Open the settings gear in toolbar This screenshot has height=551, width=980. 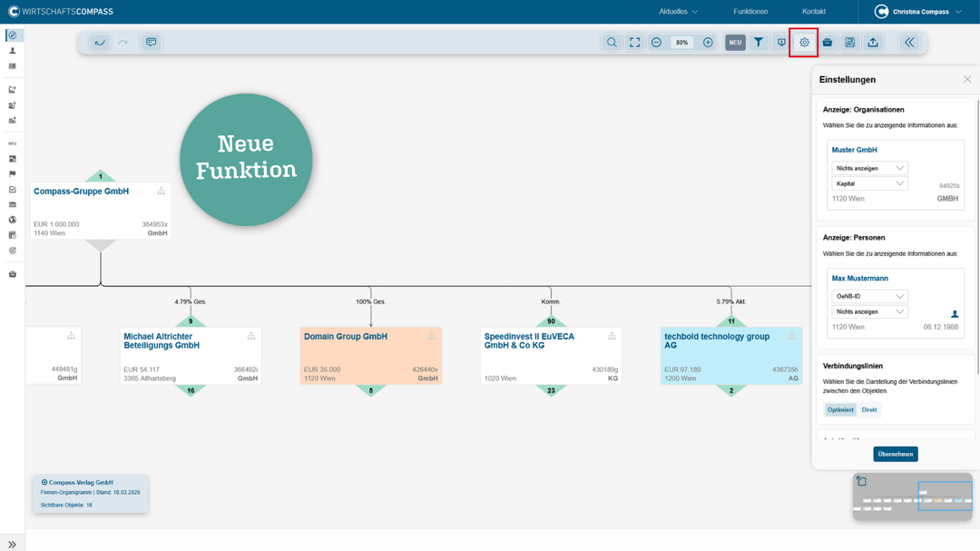click(x=804, y=43)
